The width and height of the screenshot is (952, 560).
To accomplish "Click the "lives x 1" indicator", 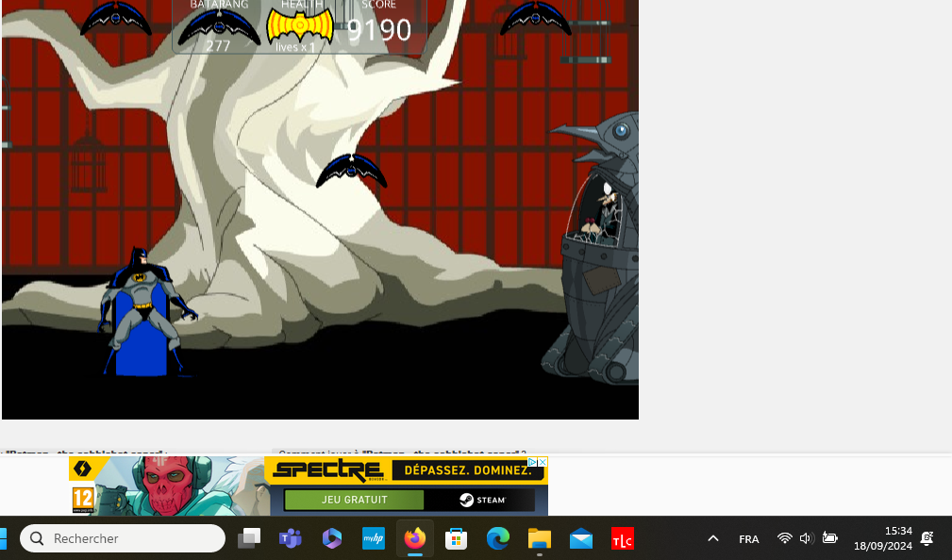I will [295, 47].
